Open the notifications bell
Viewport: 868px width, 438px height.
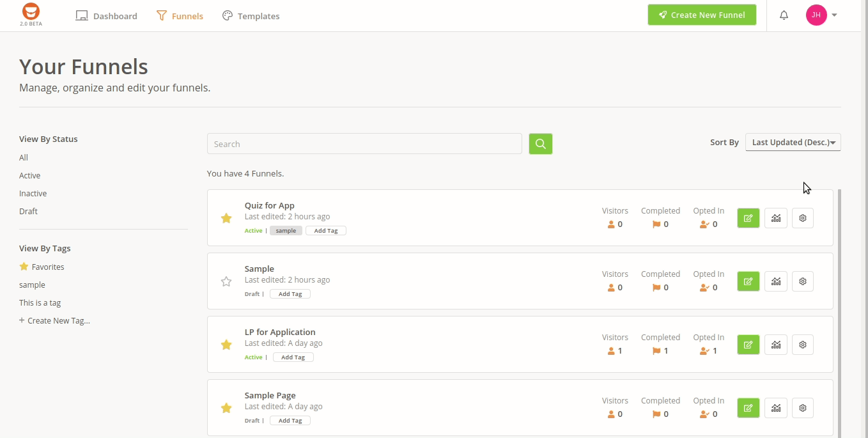pos(784,15)
